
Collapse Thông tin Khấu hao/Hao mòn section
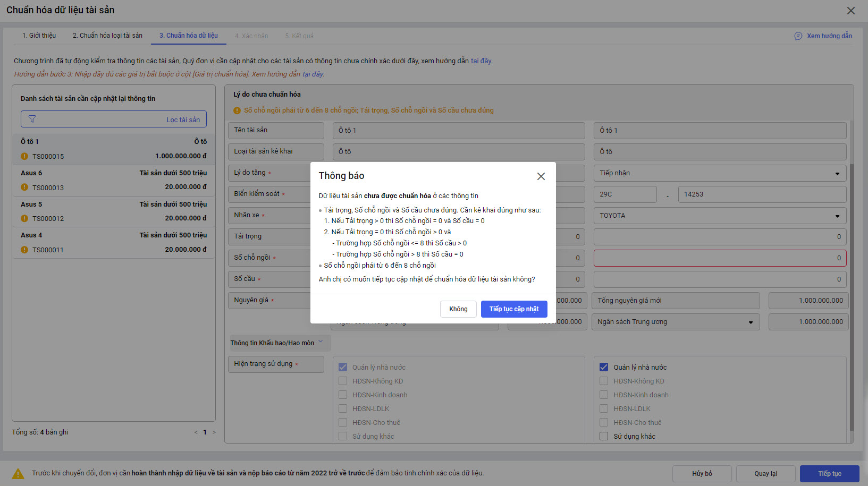coord(321,343)
